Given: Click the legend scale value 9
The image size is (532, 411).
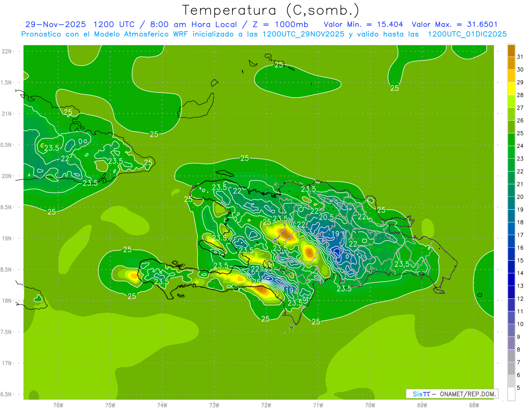Looking at the screenshot, I should tap(519, 337).
